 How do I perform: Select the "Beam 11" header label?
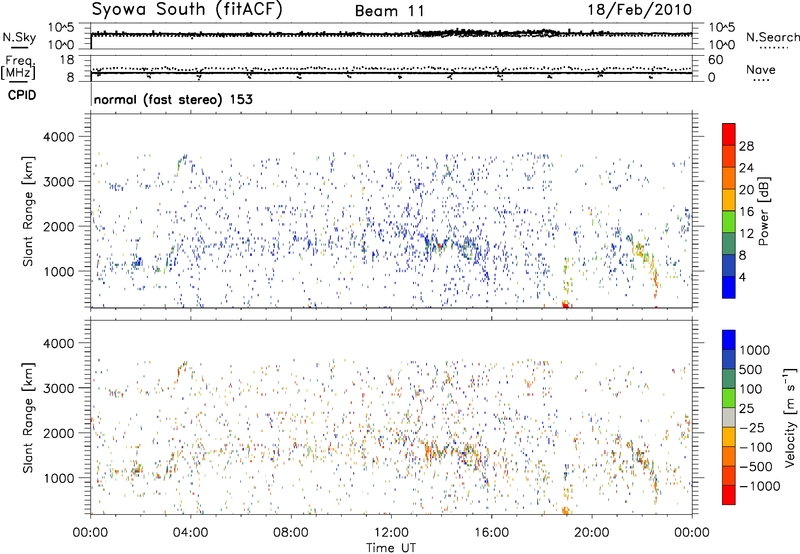390,11
